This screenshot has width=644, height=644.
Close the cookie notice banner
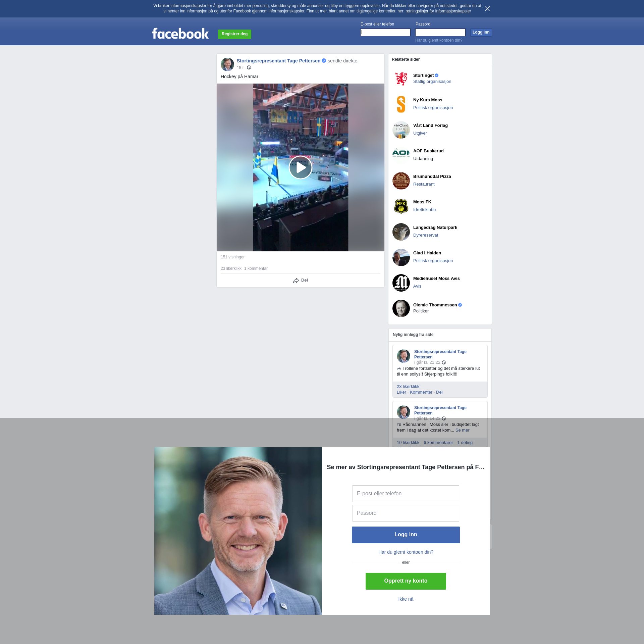tap(487, 9)
